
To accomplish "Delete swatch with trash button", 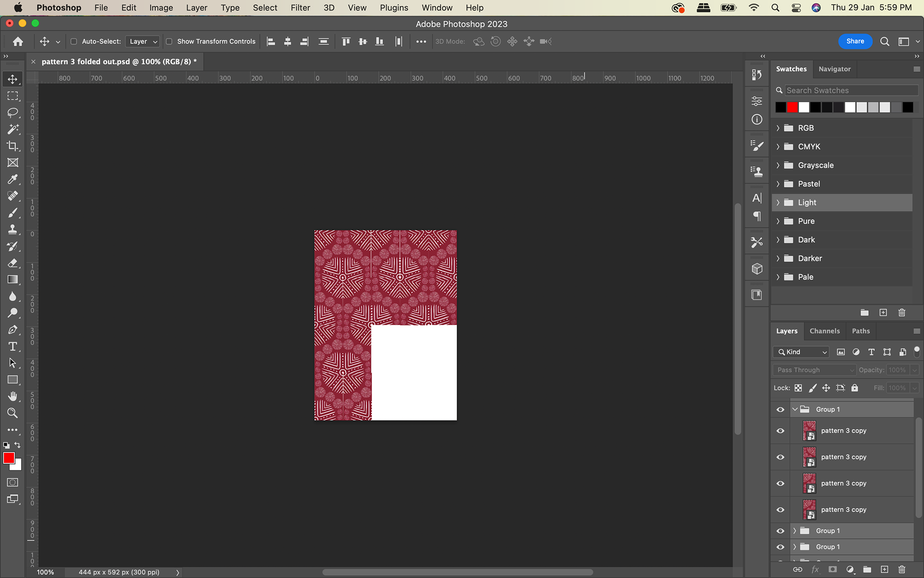I will click(x=902, y=313).
